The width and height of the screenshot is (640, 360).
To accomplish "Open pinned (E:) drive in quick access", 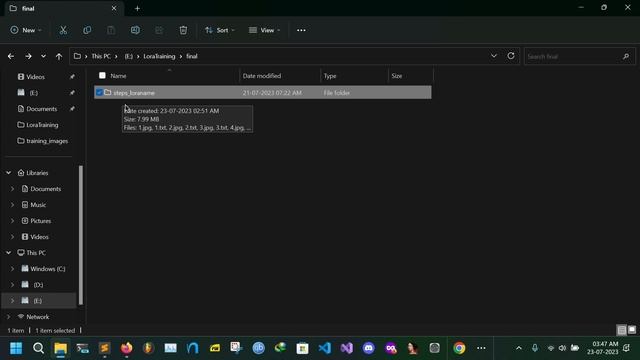I will [x=33, y=93].
